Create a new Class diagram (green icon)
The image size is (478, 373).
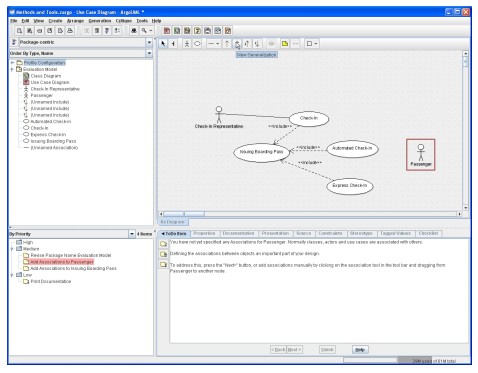(x=177, y=31)
